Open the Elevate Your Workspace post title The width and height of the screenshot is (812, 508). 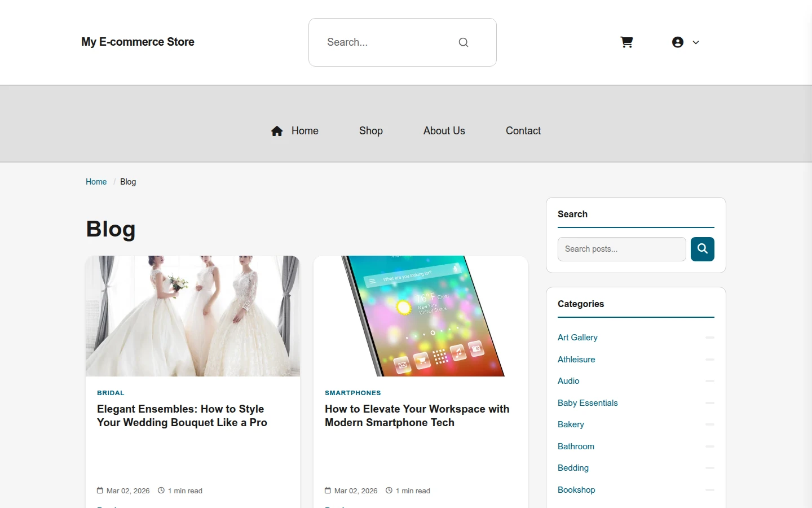tap(417, 416)
